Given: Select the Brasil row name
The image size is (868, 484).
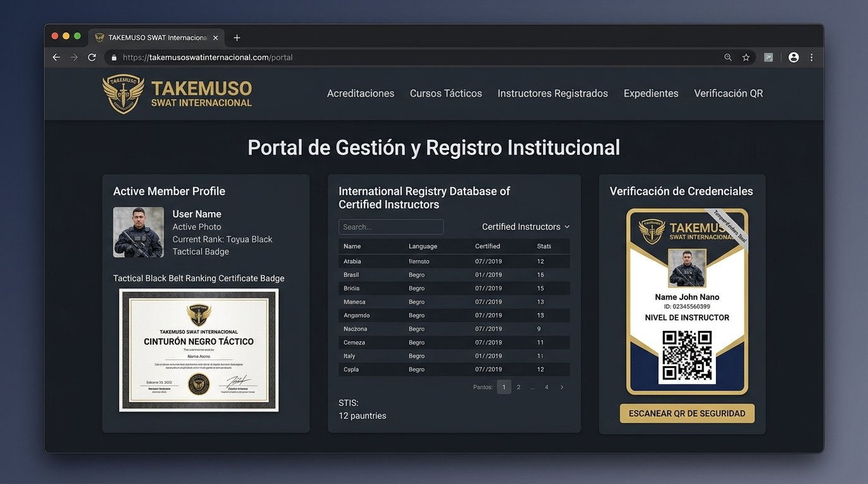Looking at the screenshot, I should [x=351, y=275].
